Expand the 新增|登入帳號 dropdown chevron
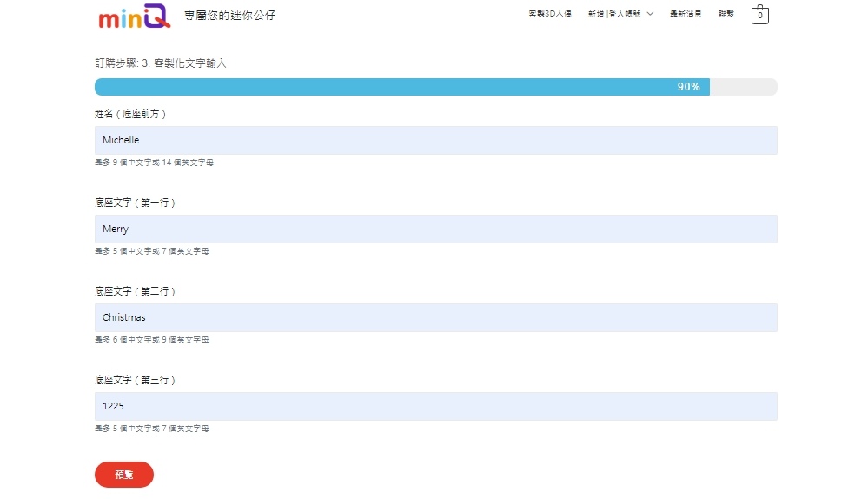The height and width of the screenshot is (499, 868). coord(650,14)
